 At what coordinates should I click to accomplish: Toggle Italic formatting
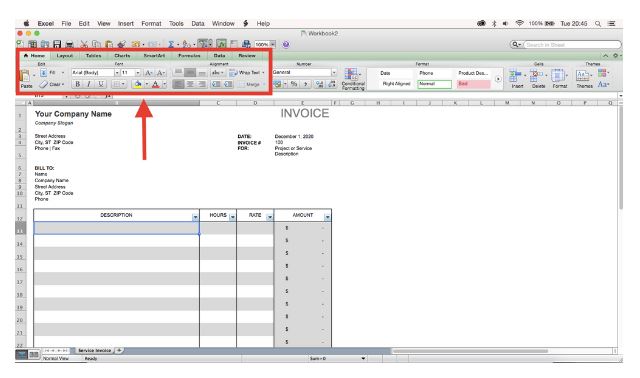(x=89, y=84)
